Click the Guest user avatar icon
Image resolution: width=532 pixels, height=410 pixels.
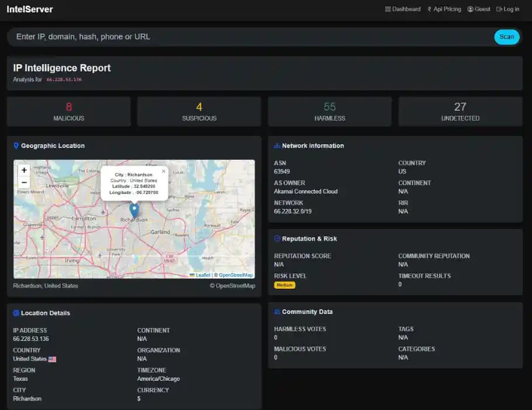point(472,9)
